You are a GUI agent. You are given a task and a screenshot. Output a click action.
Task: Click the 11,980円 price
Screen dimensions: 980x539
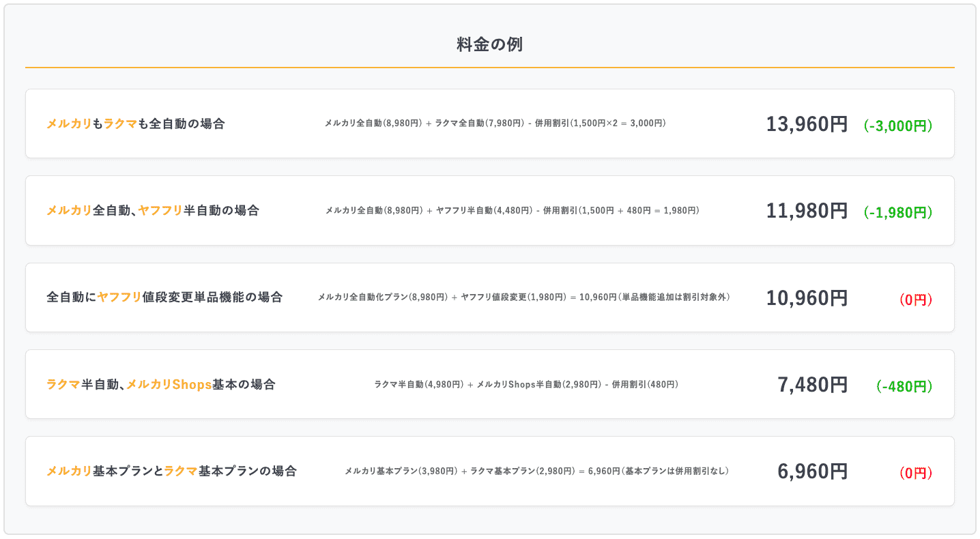807,211
